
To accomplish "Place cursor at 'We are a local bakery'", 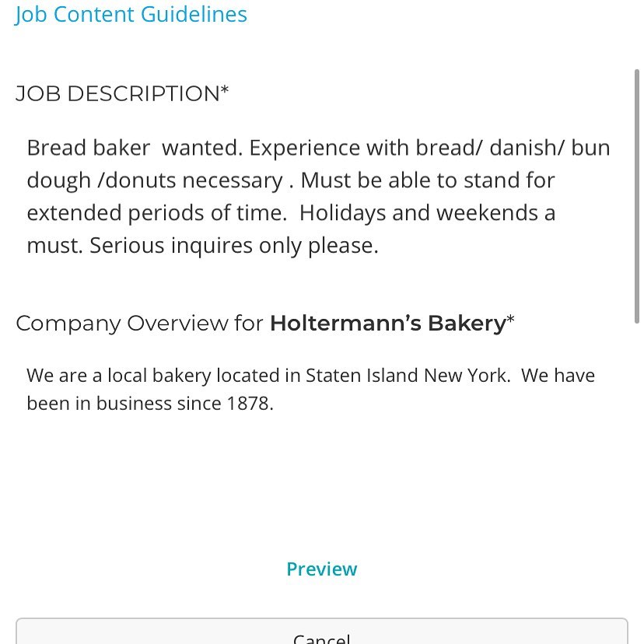I will pyautogui.click(x=118, y=376).
